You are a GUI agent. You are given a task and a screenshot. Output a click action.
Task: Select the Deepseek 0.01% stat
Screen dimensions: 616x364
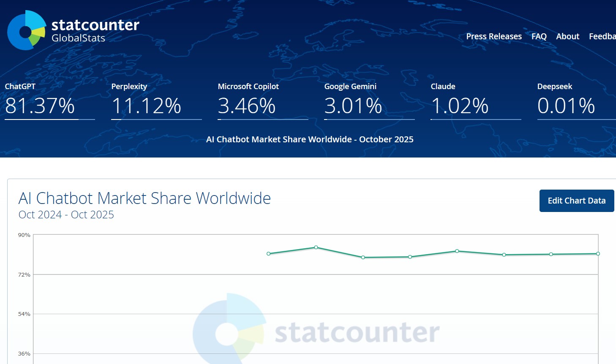pyautogui.click(x=566, y=106)
